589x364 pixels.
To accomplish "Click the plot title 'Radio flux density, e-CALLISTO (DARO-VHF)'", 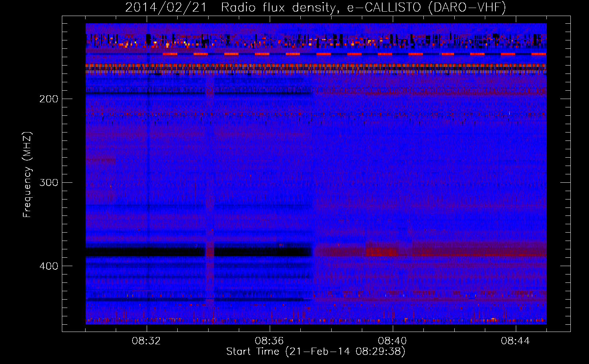I will (x=363, y=7).
